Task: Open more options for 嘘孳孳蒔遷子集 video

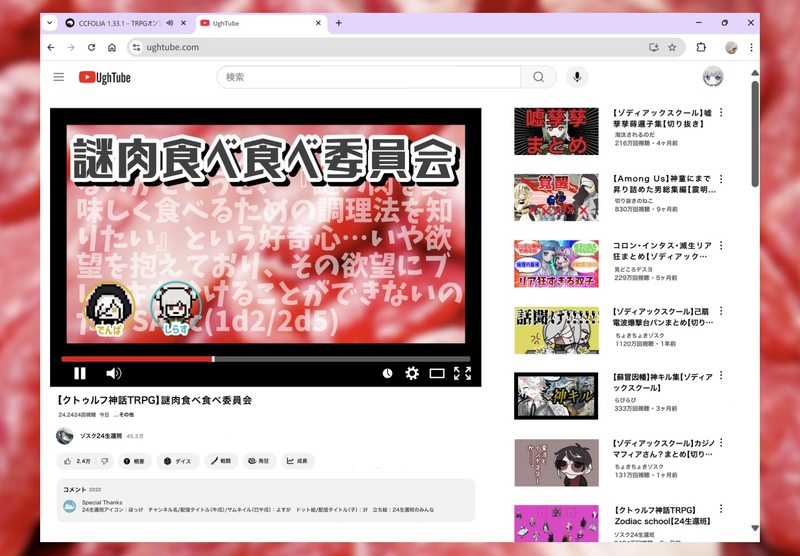Action: [721, 112]
